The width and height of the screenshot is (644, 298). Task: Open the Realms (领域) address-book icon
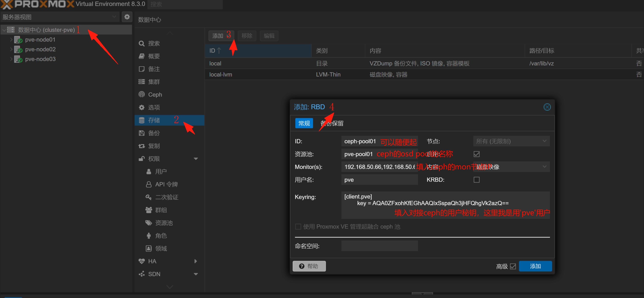pos(149,248)
